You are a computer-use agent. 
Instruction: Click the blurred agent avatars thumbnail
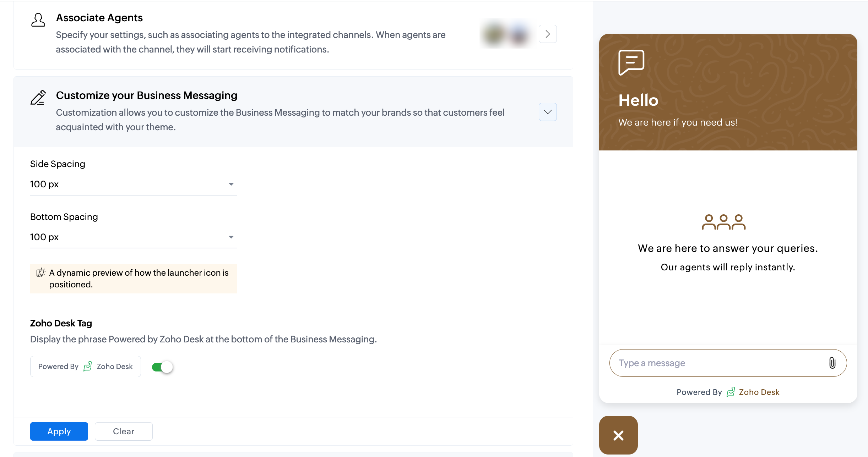506,34
